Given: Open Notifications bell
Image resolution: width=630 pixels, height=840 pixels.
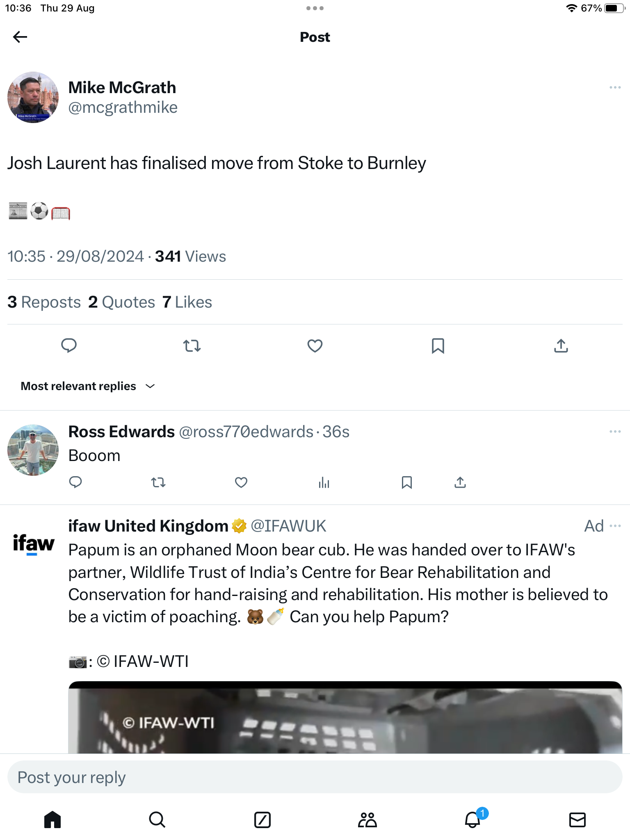Looking at the screenshot, I should coord(472,820).
